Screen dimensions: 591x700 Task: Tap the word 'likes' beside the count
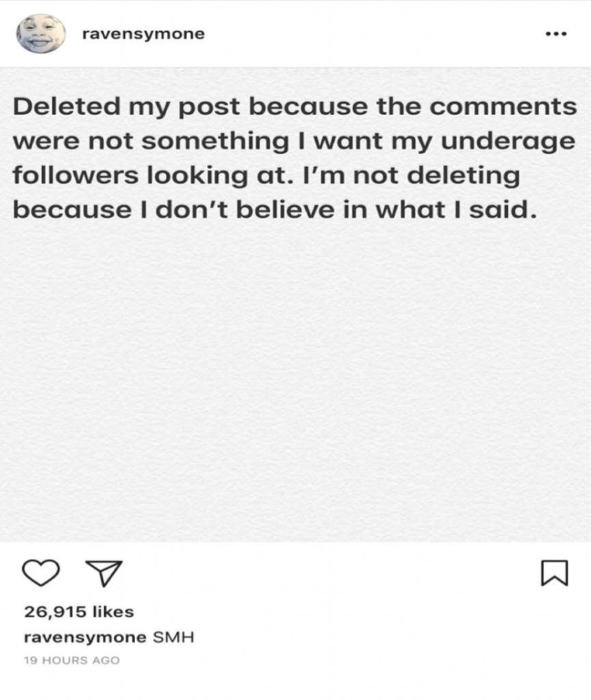pyautogui.click(x=113, y=612)
